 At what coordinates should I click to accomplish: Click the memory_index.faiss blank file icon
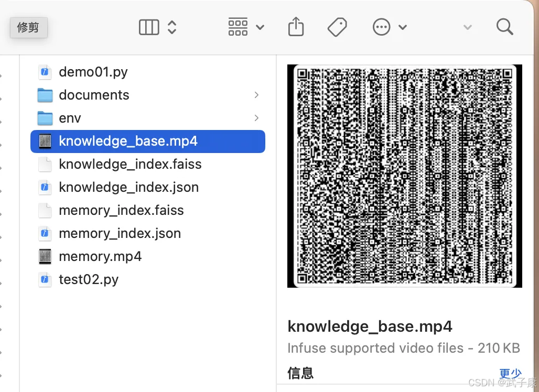(x=45, y=210)
